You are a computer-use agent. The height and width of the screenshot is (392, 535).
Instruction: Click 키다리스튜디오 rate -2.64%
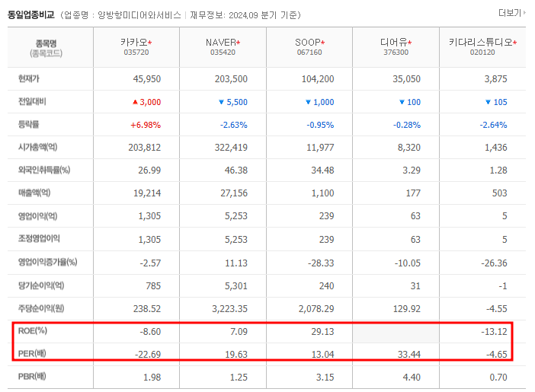click(493, 125)
